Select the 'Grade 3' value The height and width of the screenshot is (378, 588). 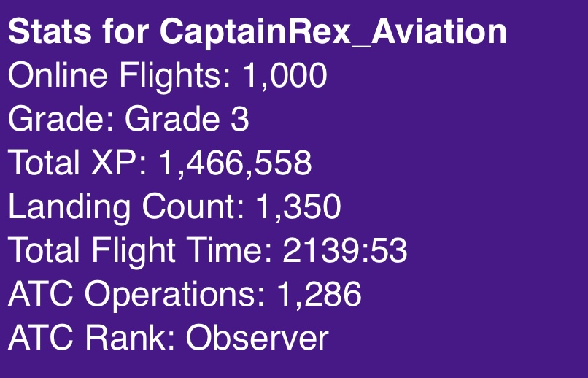coord(187,119)
